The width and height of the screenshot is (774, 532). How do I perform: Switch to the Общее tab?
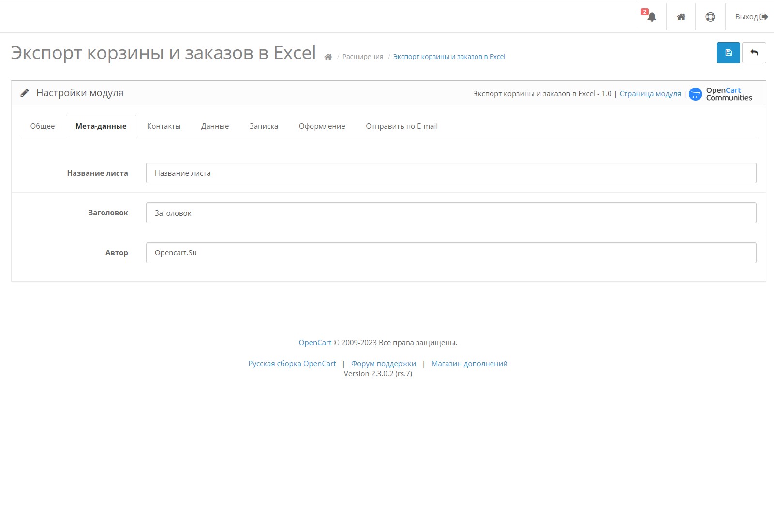tap(43, 126)
